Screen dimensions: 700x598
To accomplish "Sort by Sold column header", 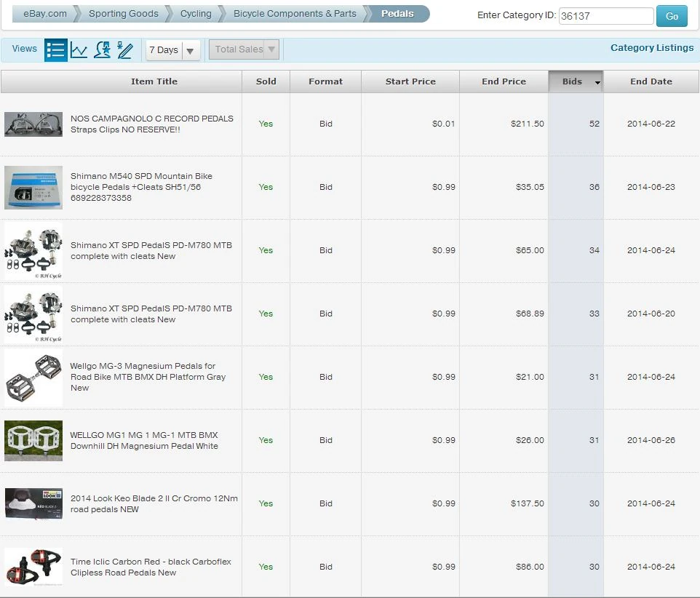I will pyautogui.click(x=266, y=81).
